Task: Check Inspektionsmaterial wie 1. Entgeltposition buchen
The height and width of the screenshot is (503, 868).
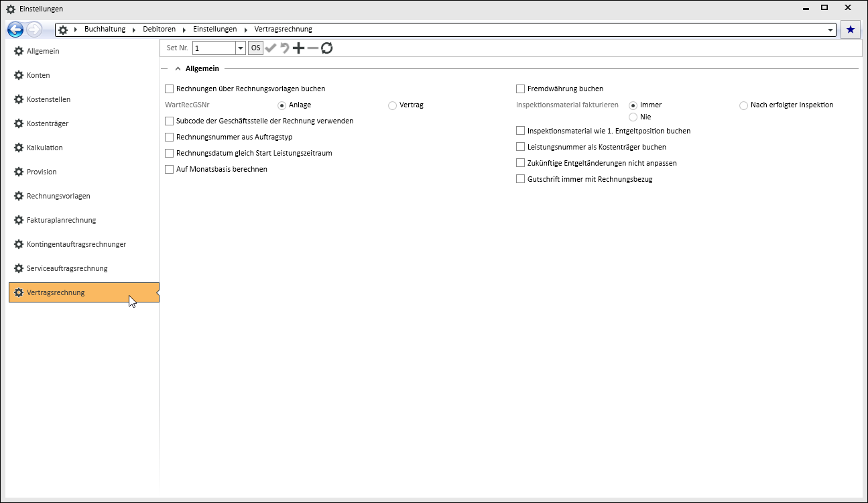Action: pyautogui.click(x=520, y=131)
